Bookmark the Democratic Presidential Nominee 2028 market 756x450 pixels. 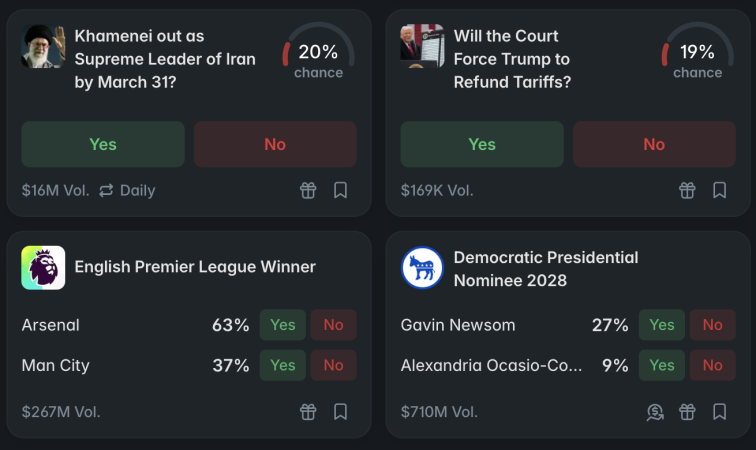[x=719, y=411]
